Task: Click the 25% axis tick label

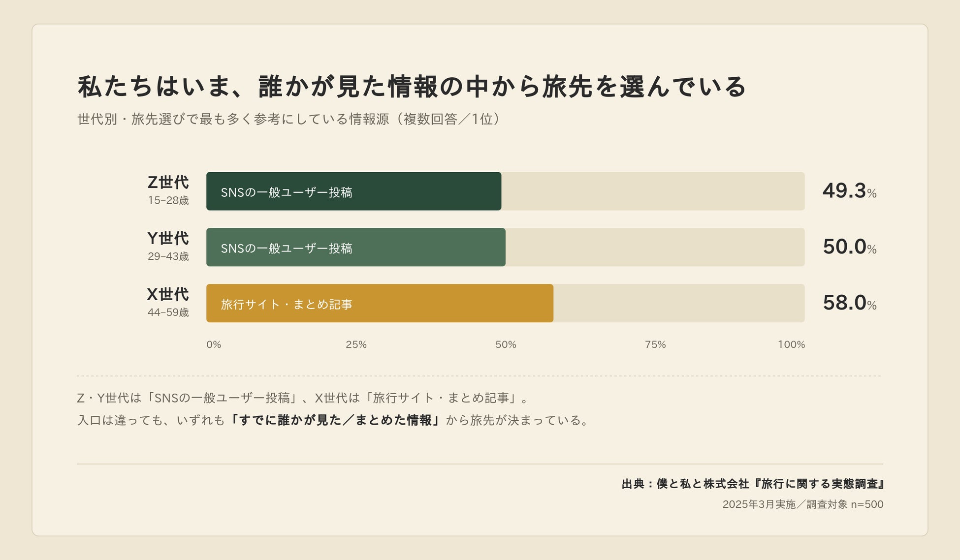Action: pos(356,344)
